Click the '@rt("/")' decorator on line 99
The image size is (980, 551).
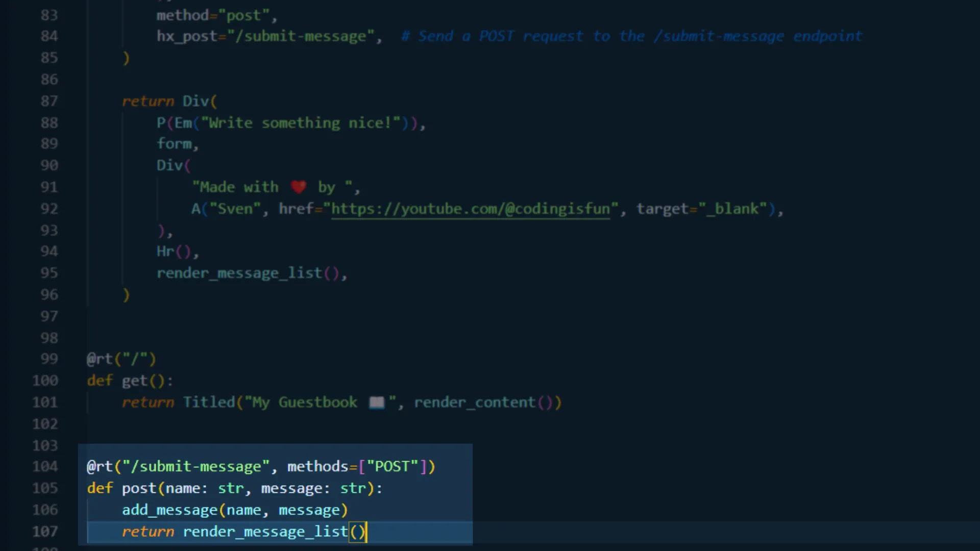(121, 359)
